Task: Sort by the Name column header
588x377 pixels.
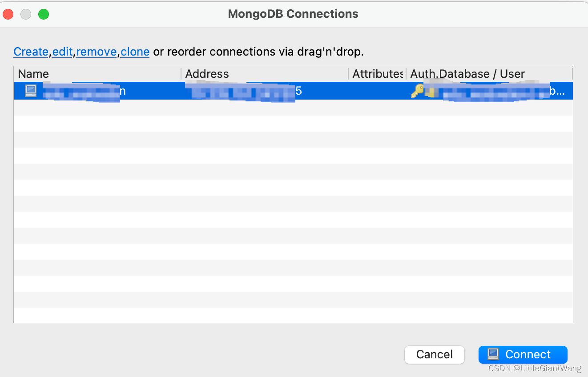Action: pos(97,74)
